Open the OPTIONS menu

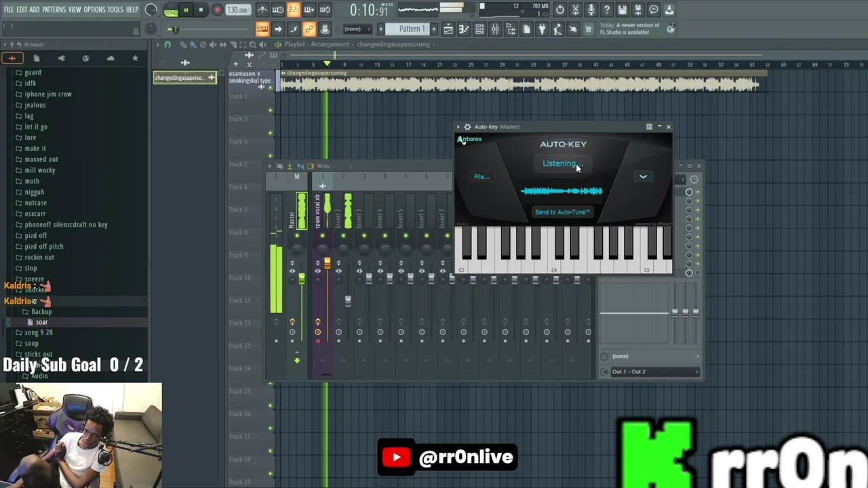click(x=94, y=9)
